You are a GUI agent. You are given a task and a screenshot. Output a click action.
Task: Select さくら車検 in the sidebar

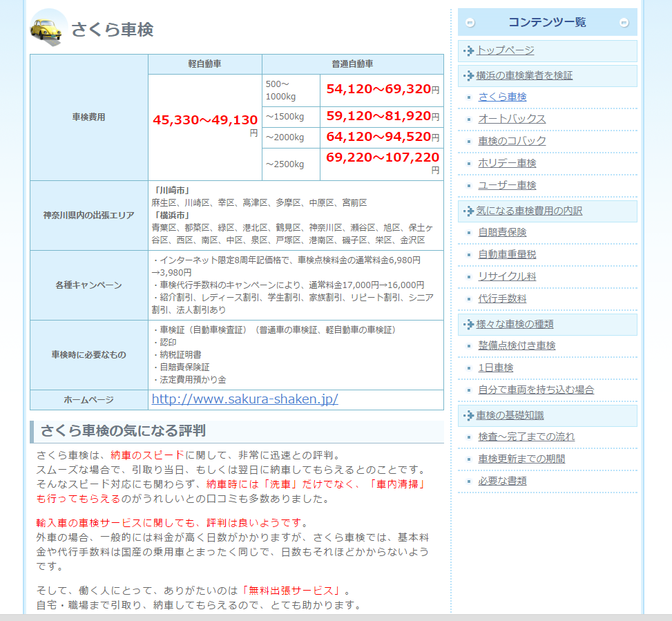coord(502,97)
